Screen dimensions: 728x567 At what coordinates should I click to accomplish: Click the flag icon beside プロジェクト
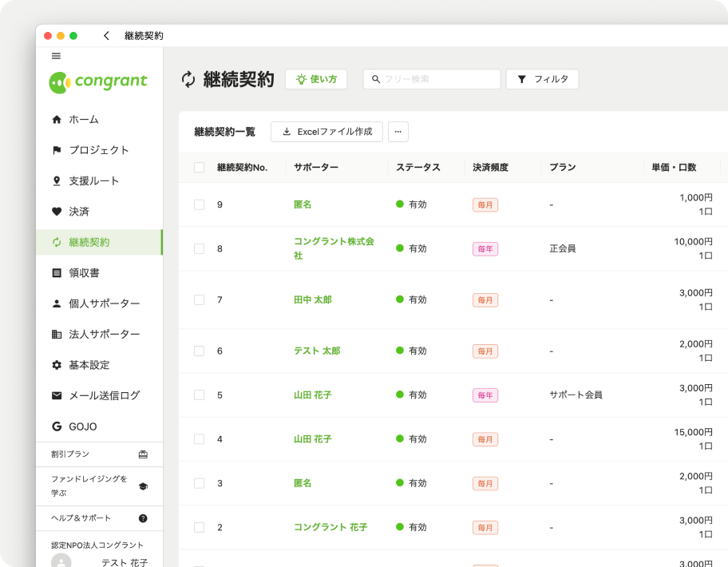pyautogui.click(x=57, y=150)
